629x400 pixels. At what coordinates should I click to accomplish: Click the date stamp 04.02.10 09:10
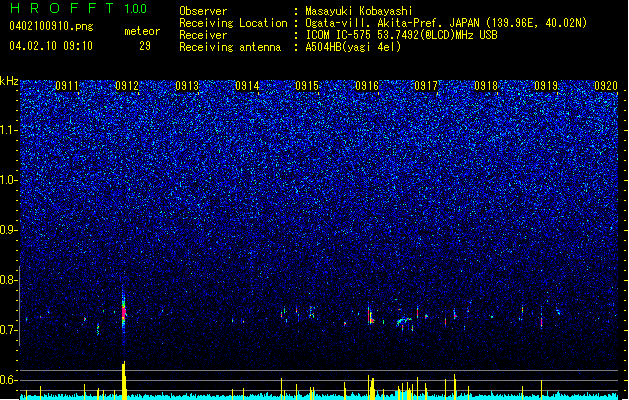[x=51, y=46]
